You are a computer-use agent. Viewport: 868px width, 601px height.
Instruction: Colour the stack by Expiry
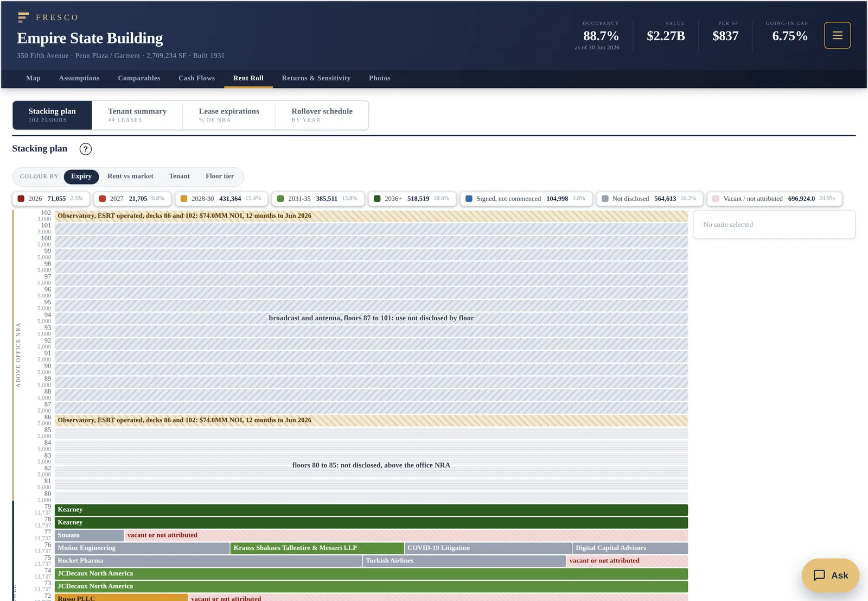[x=81, y=176]
